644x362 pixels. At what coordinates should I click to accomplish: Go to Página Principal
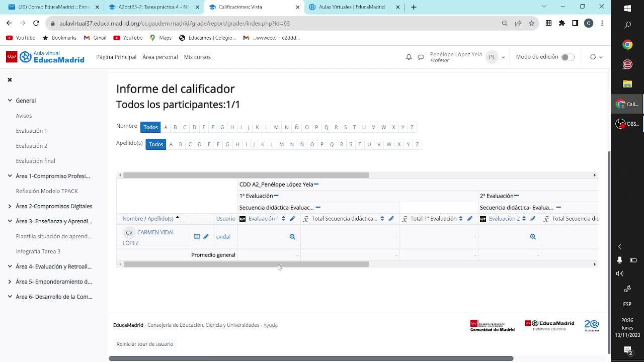[116, 57]
